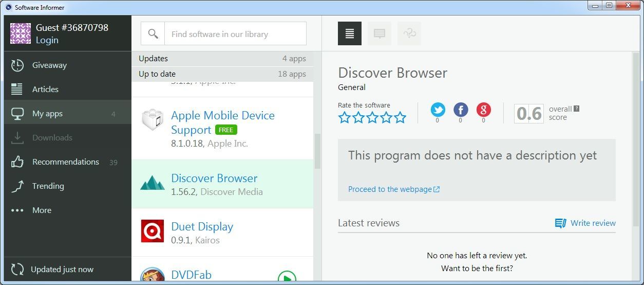The width and height of the screenshot is (644, 285).
Task: Switch to the description view tab
Action: (350, 33)
